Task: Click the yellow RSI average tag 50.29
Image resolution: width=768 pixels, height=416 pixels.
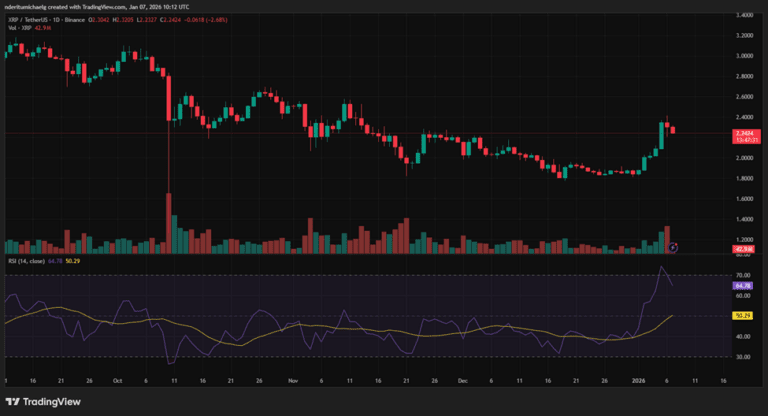Action: [743, 315]
